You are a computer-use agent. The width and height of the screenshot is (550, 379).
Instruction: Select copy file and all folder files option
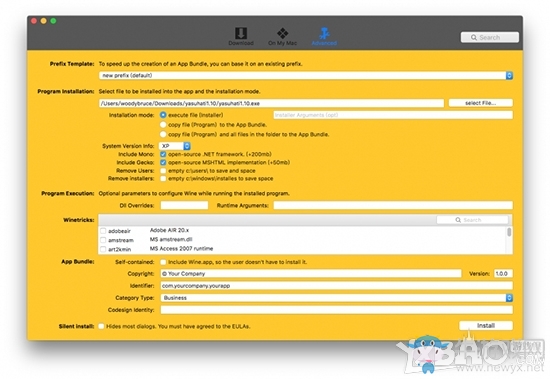[163, 134]
